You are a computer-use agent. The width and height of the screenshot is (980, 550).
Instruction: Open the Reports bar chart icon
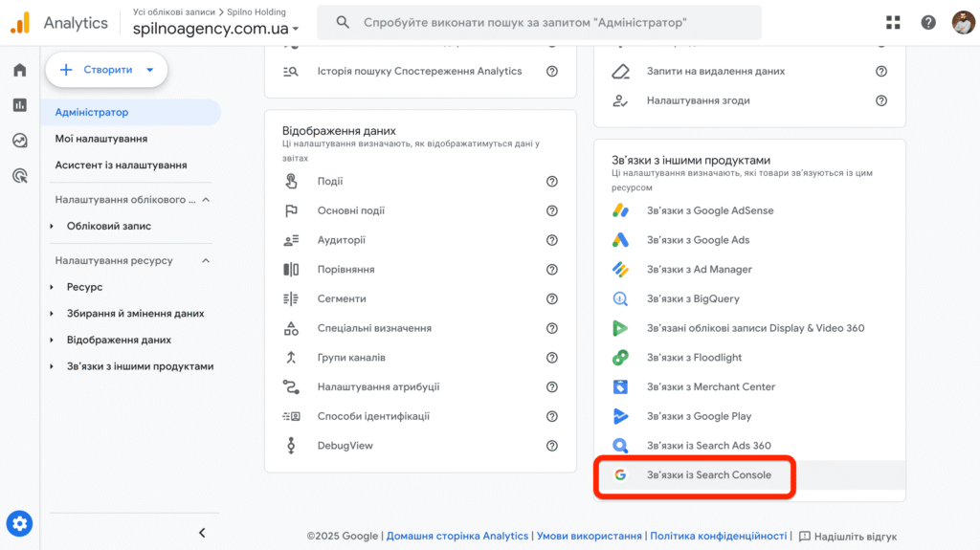coord(20,105)
